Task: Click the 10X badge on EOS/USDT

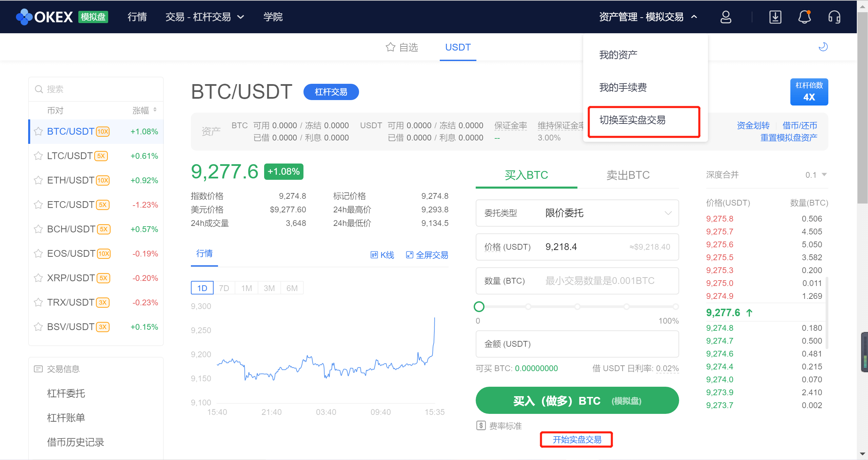Action: (104, 254)
